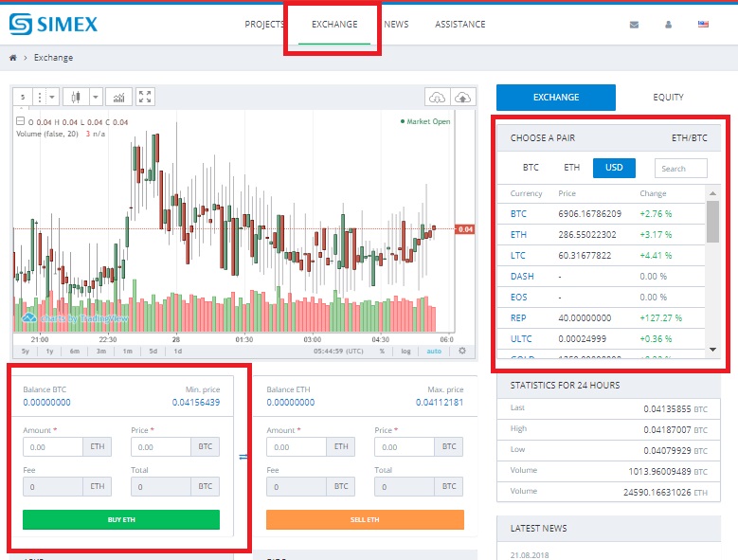Viewport: 738px width, 560px height.
Task: Click the sell Amount ETH field
Action: click(x=297, y=447)
